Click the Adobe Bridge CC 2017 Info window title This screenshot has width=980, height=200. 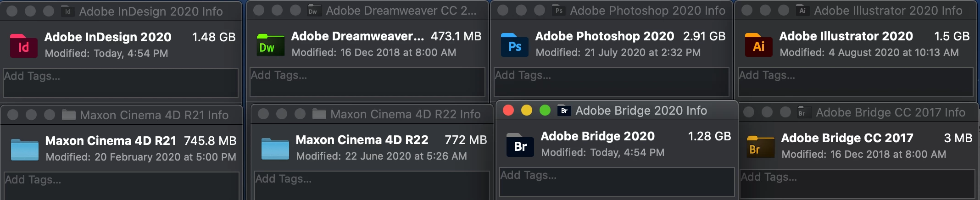click(891, 112)
